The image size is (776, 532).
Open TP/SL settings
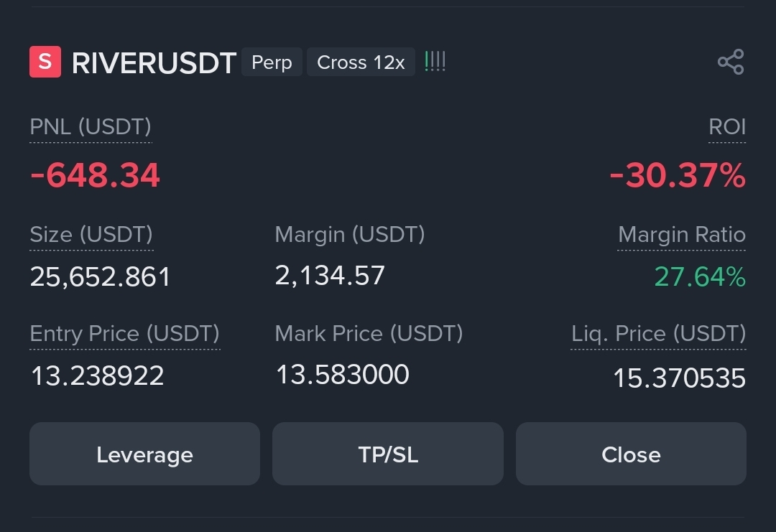[x=388, y=454]
